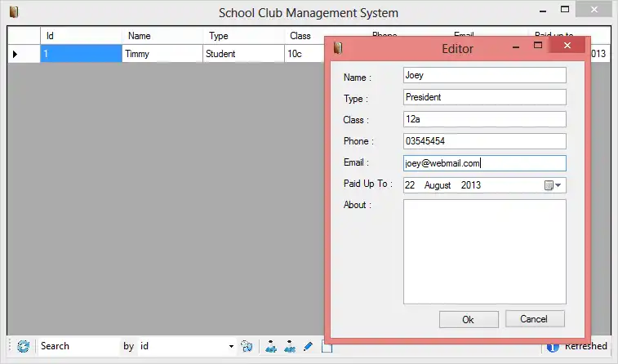The width and height of the screenshot is (618, 364).
Task: Open the search-by id dropdown
Action: pyautogui.click(x=231, y=346)
